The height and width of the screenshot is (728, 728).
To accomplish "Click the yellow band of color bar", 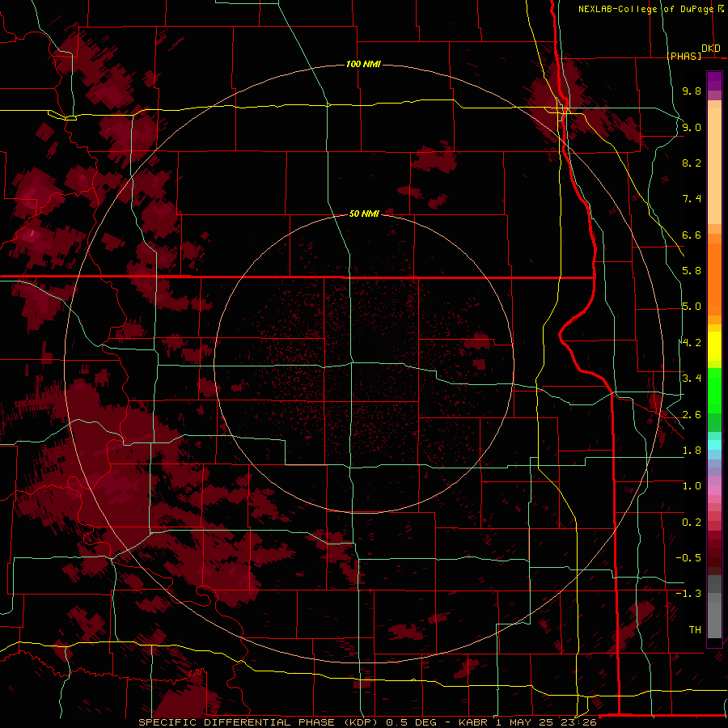I will click(x=714, y=346).
